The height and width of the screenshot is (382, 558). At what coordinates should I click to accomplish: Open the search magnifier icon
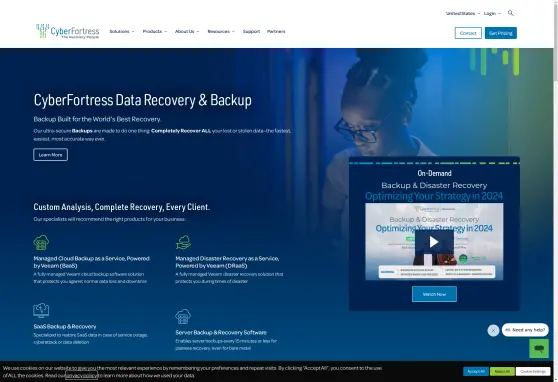click(511, 13)
